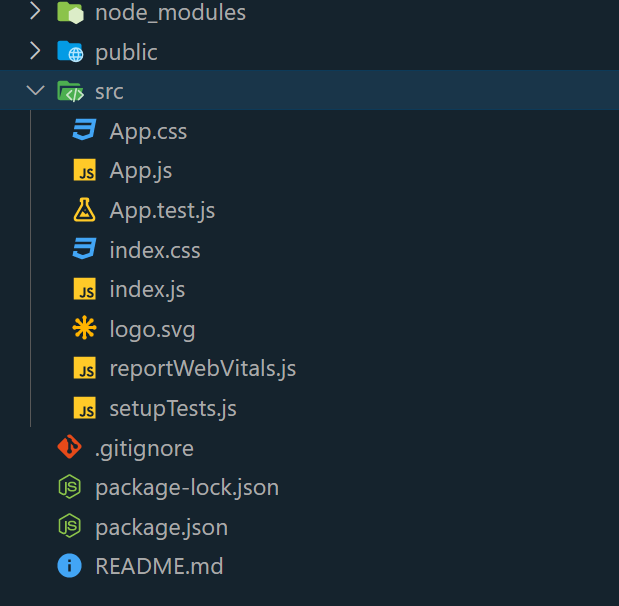Click the src folder code icon
619x606 pixels.
point(70,91)
